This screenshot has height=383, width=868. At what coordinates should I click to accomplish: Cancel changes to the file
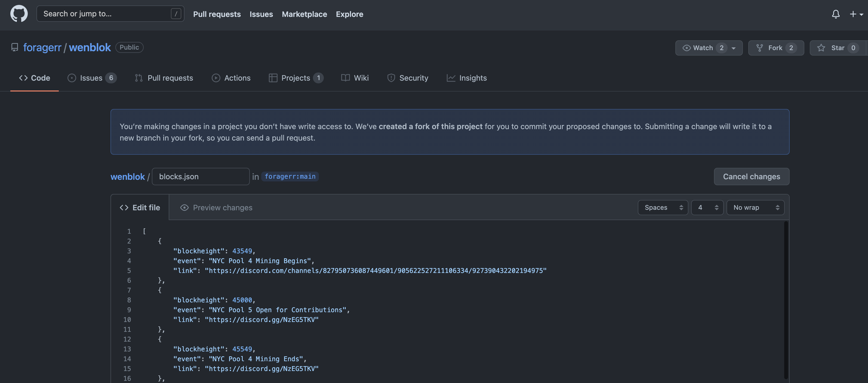[x=752, y=177]
